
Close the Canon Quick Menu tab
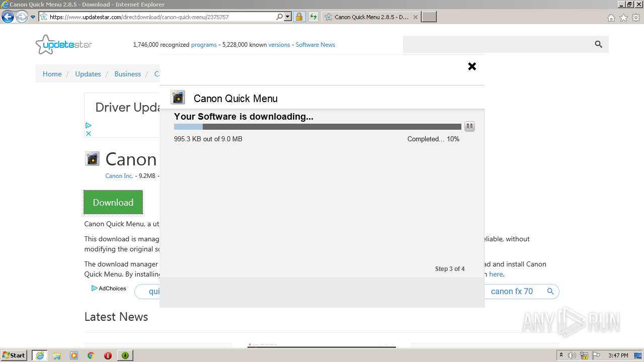415,17
